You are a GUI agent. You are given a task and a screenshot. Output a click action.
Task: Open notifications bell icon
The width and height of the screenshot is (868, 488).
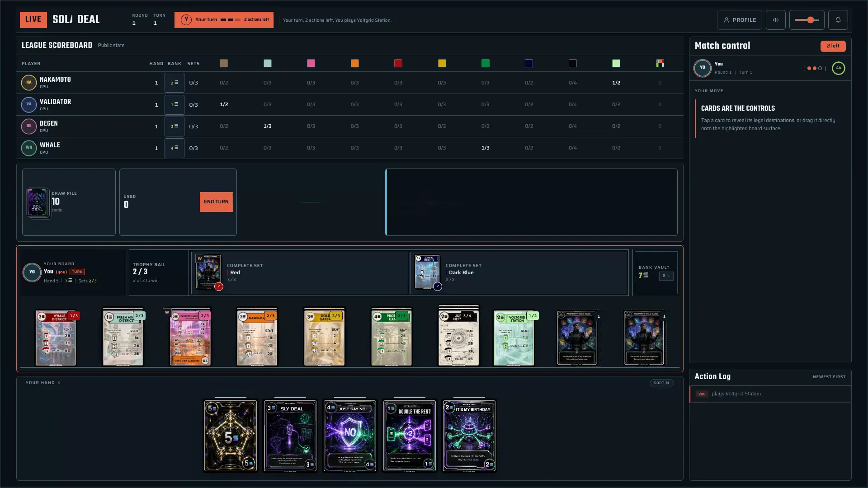pyautogui.click(x=838, y=20)
